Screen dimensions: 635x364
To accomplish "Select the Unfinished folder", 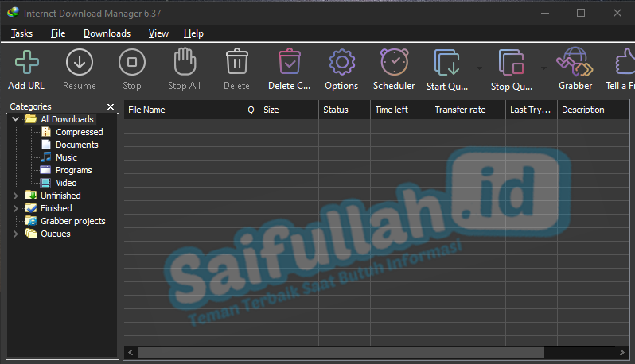I will pyautogui.click(x=60, y=196).
